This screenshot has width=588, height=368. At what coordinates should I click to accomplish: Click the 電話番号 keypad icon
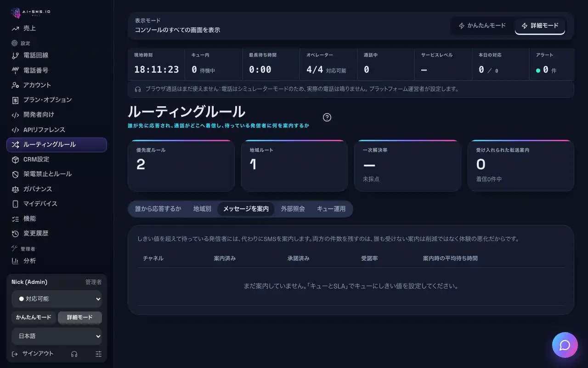point(16,70)
